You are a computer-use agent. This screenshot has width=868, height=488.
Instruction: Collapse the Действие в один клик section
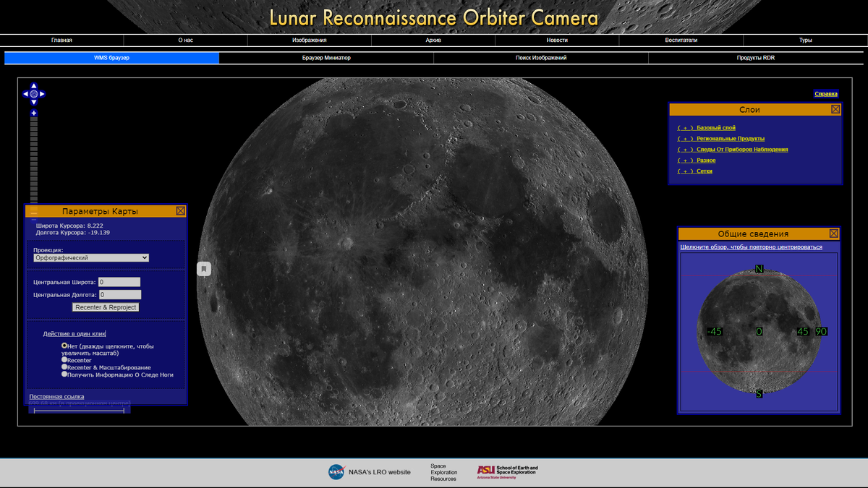[x=75, y=333]
